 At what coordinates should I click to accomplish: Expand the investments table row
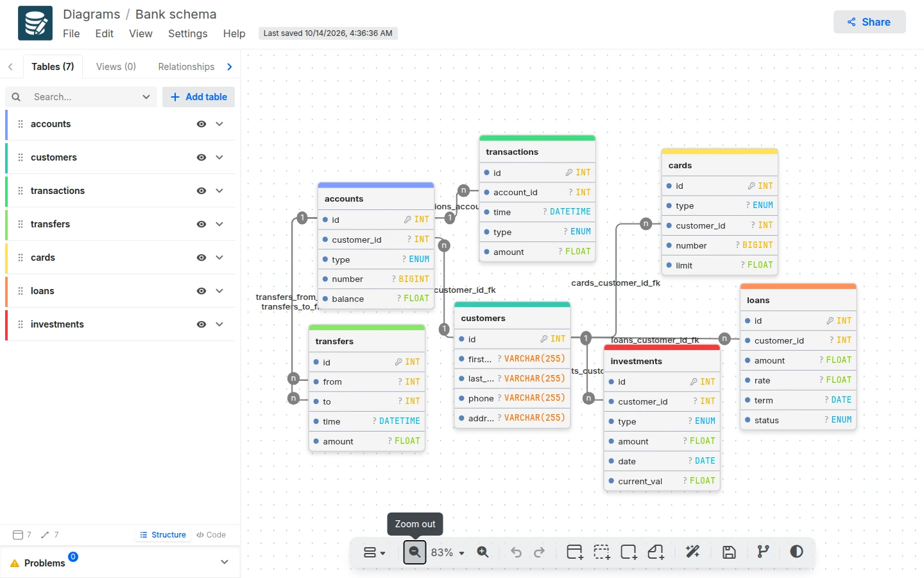click(219, 324)
